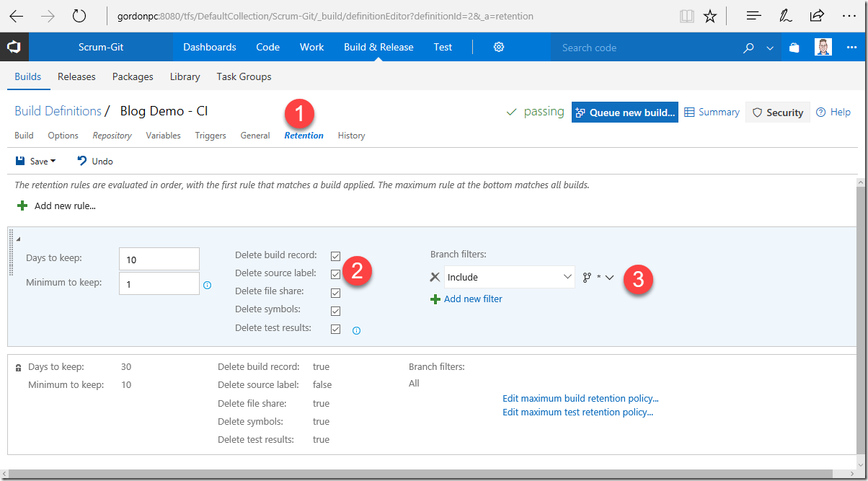Image resolution: width=868 pixels, height=481 pixels.
Task: Open the General tab
Action: [x=255, y=136]
